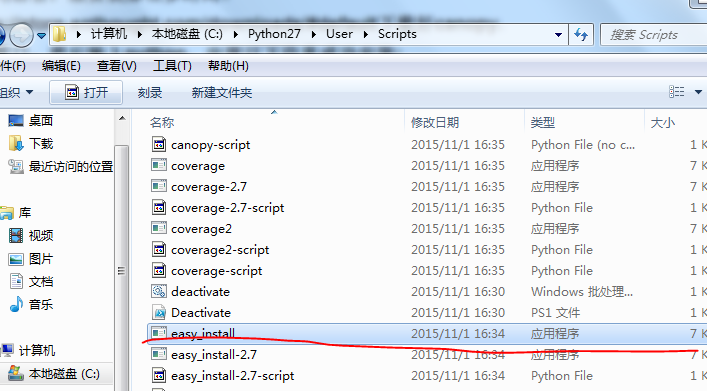This screenshot has height=391, width=707.
Task: Select 本地磁盘 (C:) drive icon in sidebar
Action: click(16, 373)
